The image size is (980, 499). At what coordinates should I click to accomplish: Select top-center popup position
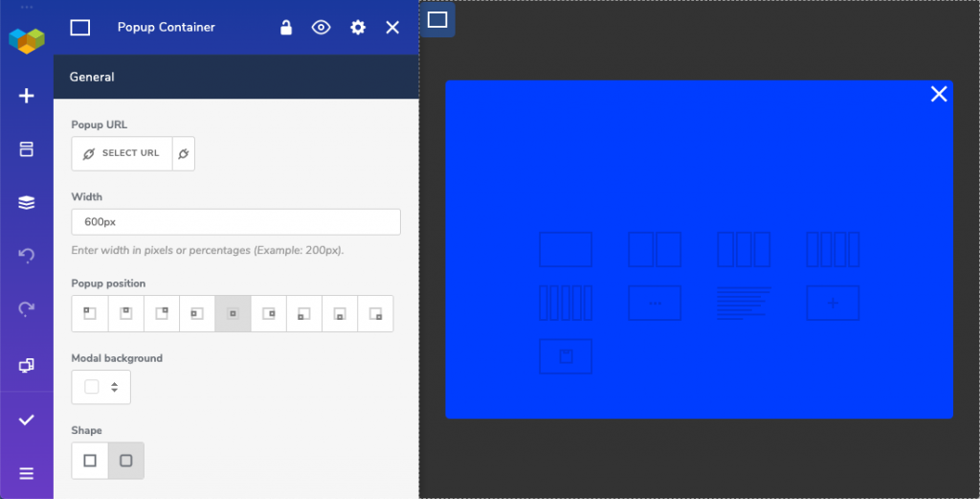(125, 314)
